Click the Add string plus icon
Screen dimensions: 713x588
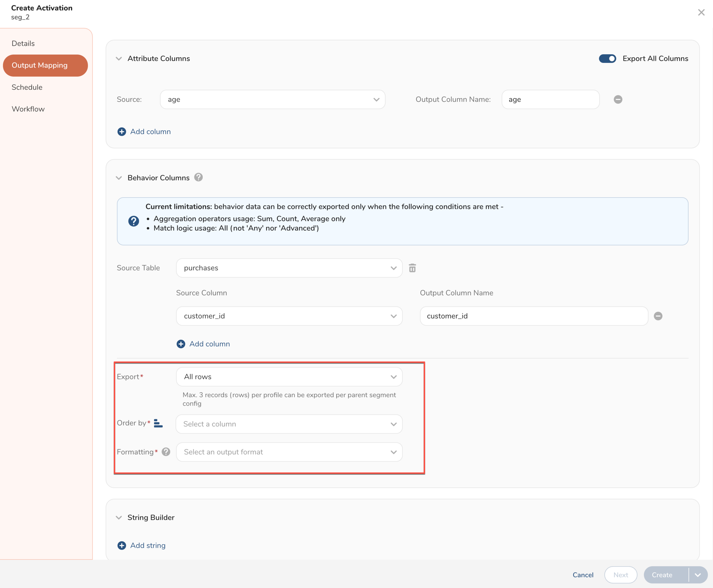(122, 545)
